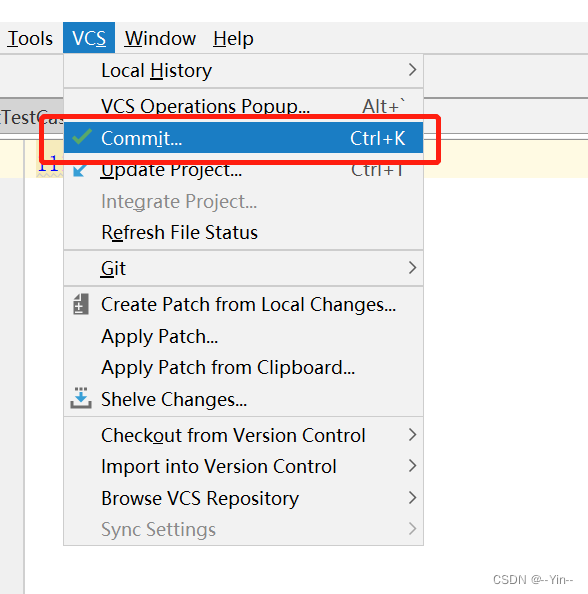
Task: Open the Tools menu
Action: pyautogui.click(x=30, y=38)
